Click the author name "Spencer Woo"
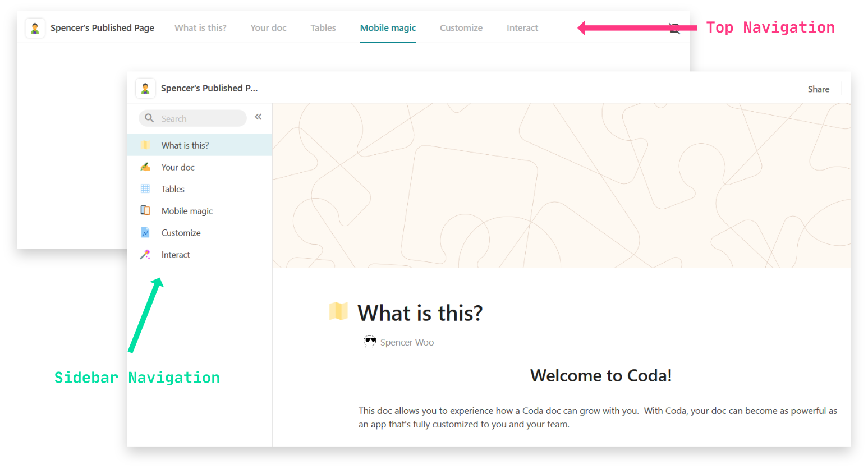This screenshot has width=868, height=469. tap(407, 342)
